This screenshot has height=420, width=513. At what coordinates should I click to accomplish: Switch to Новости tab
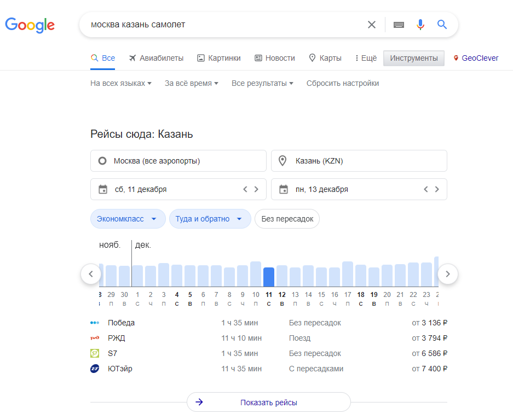pos(275,58)
